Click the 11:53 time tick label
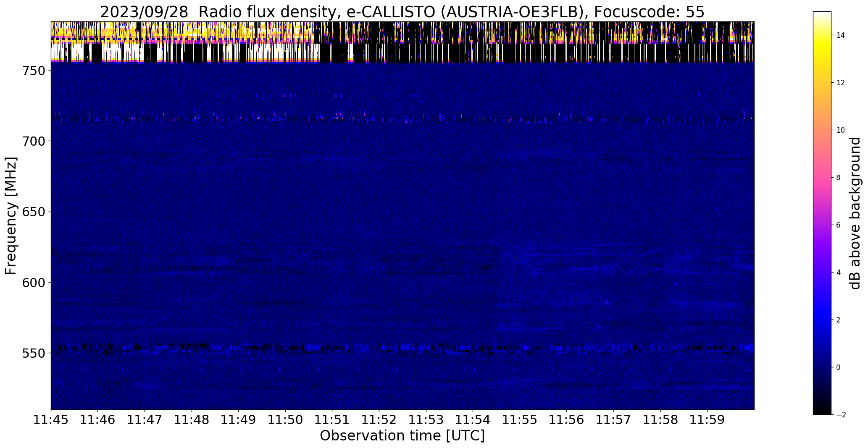This screenshot has width=868, height=448. (426, 420)
